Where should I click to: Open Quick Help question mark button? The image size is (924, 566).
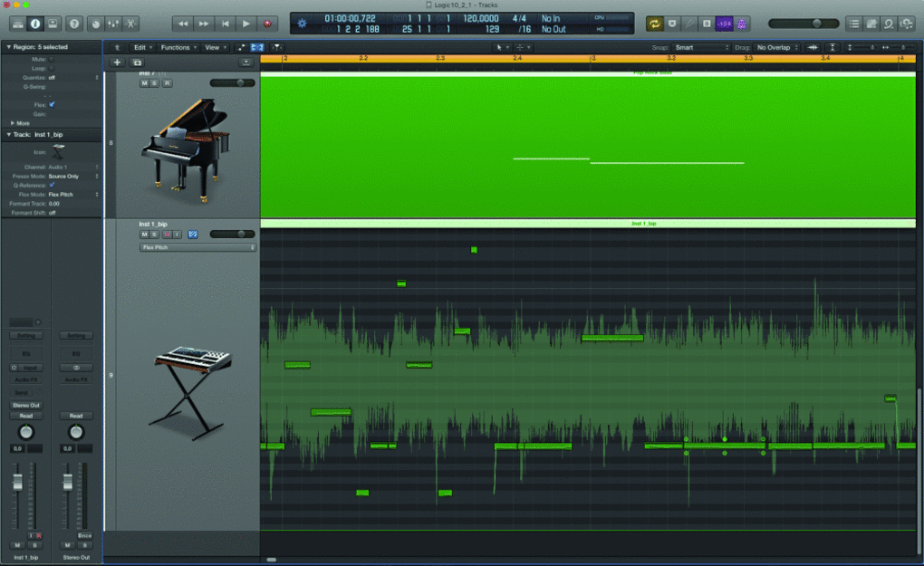point(74,24)
